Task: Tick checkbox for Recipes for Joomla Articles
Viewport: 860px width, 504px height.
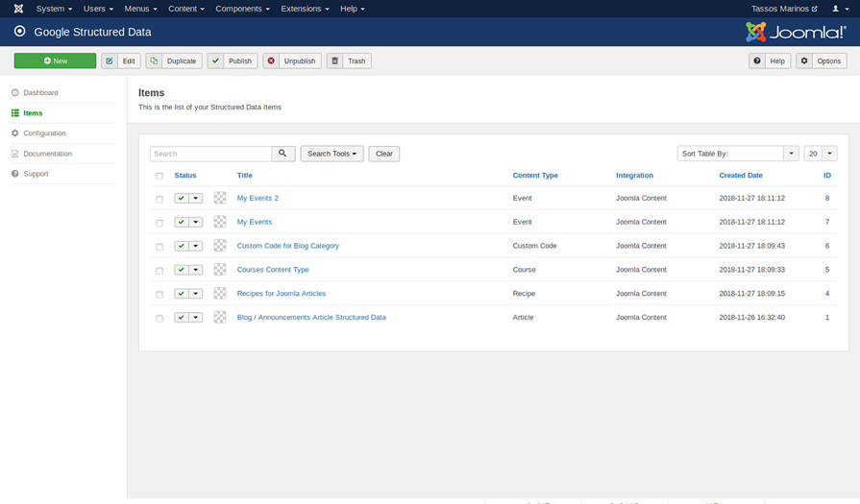Action: [160, 294]
